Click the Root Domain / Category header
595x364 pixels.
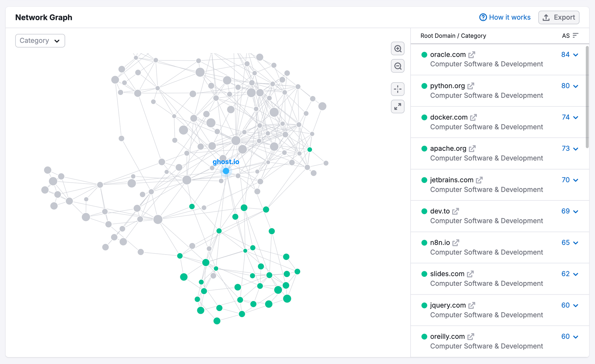453,36
